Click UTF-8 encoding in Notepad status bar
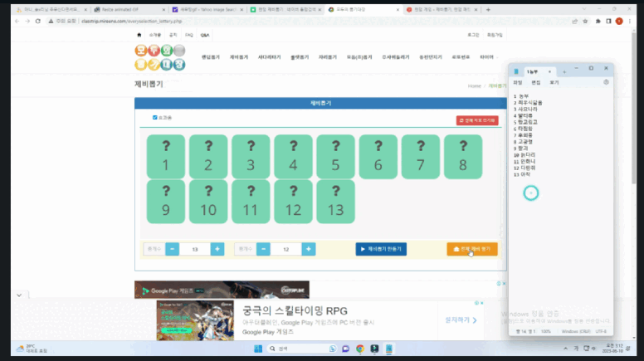The height and width of the screenshot is (361, 644). tap(601, 331)
